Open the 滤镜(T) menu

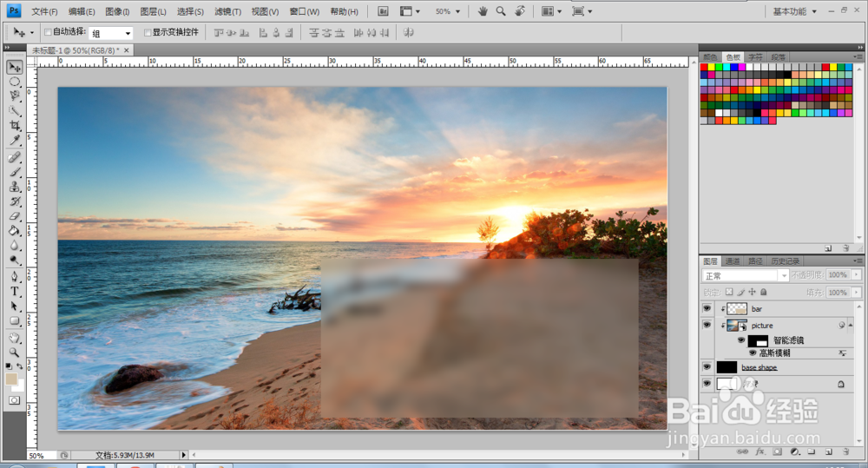[227, 11]
